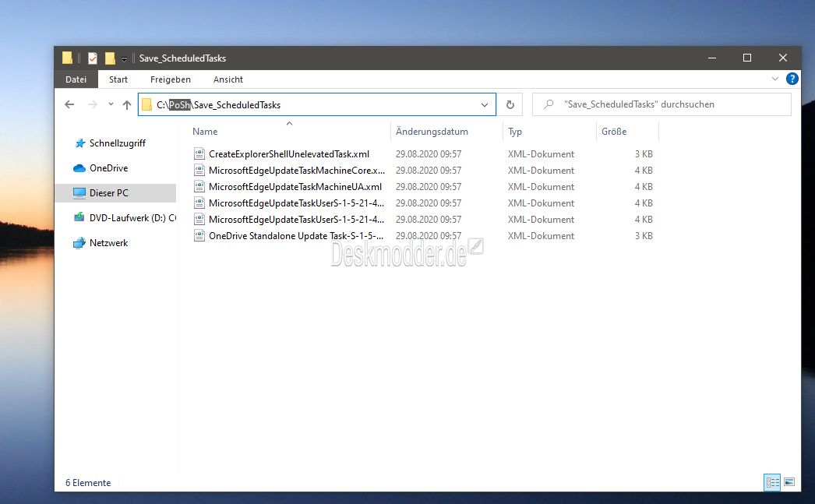The height and width of the screenshot is (504, 815).
Task: Switch to the Start ribbon tab
Action: [x=118, y=79]
